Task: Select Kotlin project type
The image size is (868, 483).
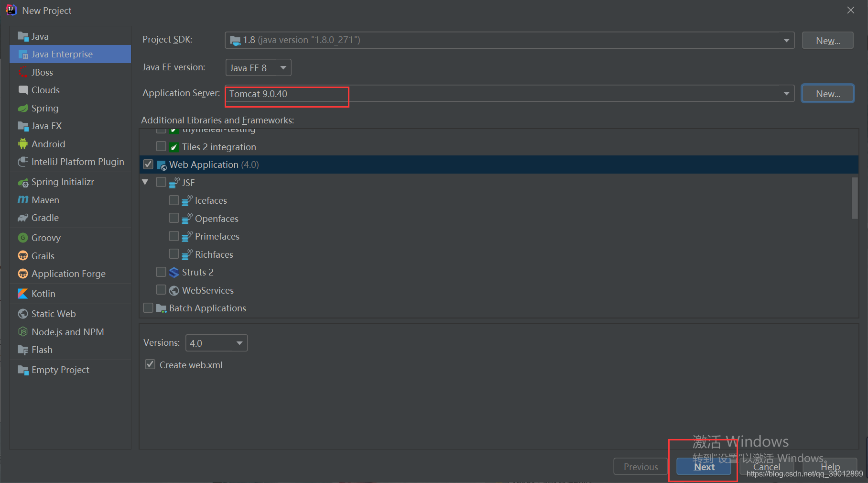Action: [70, 294]
